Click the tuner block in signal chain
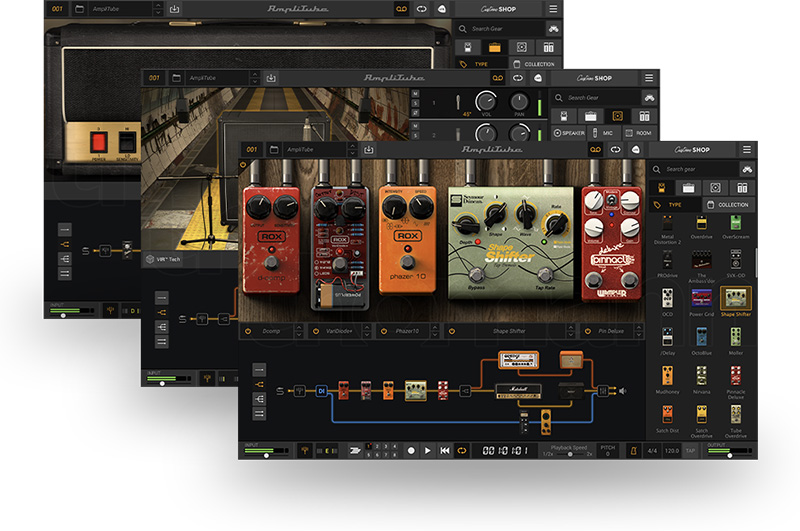 tap(299, 391)
